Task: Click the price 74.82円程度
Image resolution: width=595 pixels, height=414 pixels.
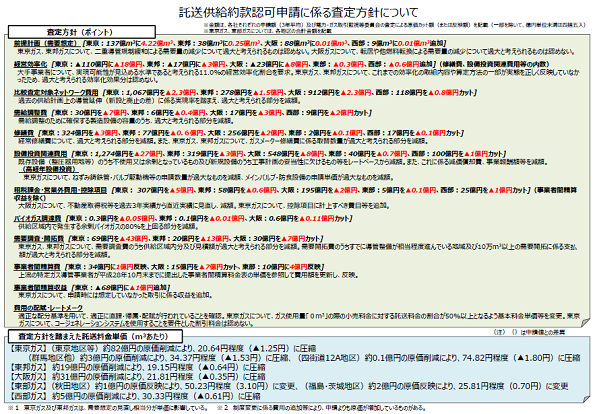Action: point(484,358)
